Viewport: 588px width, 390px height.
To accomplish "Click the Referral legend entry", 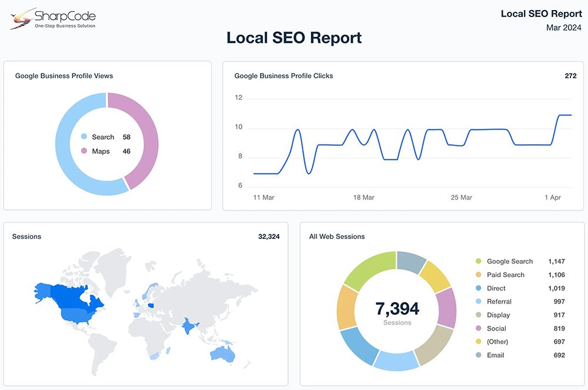I will point(499,302).
